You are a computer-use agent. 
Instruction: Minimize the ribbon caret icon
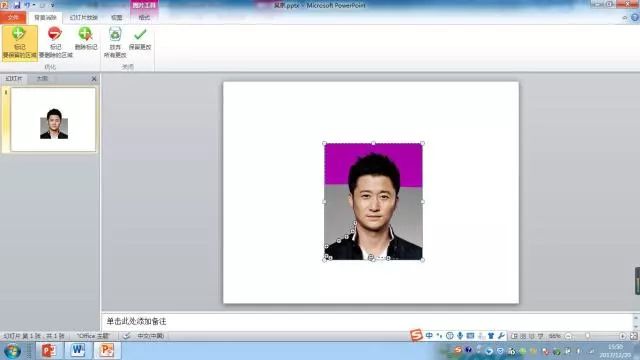[x=624, y=18]
